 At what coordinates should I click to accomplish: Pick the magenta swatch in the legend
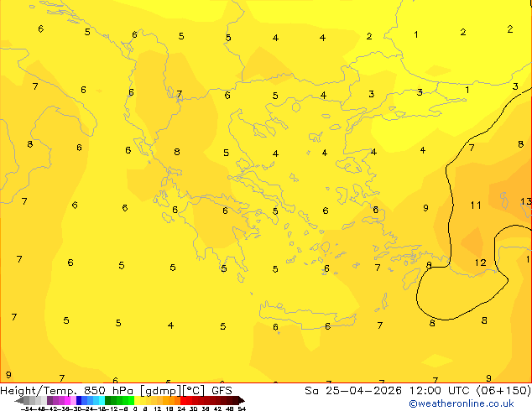(67, 400)
